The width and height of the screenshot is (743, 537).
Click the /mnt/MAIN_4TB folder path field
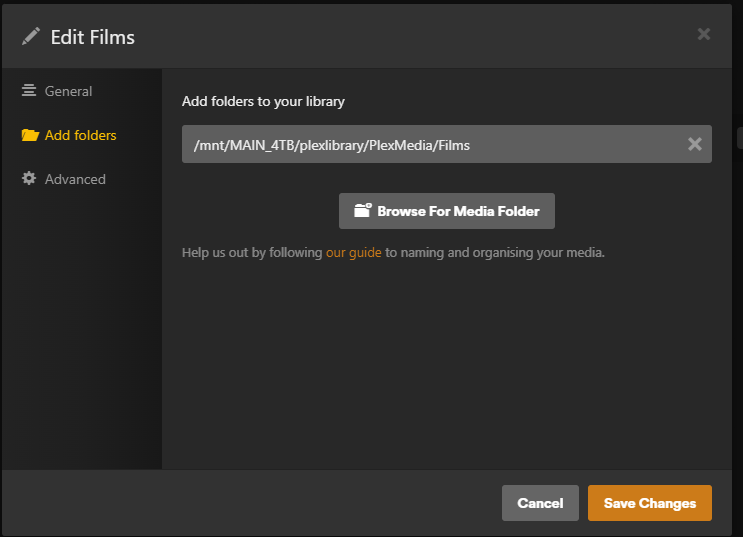click(430, 144)
